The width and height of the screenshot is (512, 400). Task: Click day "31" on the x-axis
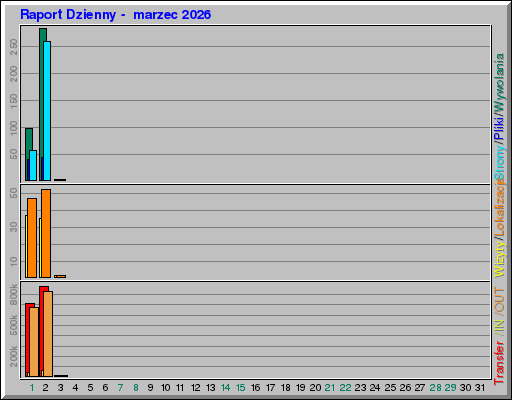(x=480, y=388)
